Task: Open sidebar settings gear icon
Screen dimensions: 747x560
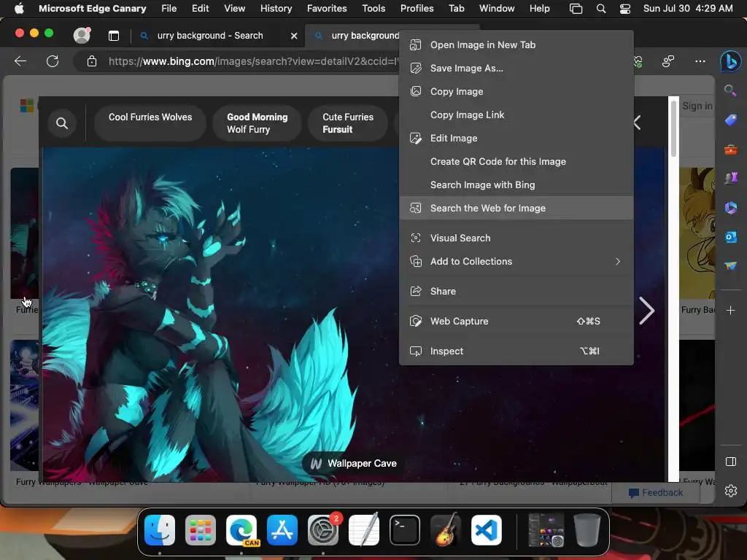Action: click(730, 491)
